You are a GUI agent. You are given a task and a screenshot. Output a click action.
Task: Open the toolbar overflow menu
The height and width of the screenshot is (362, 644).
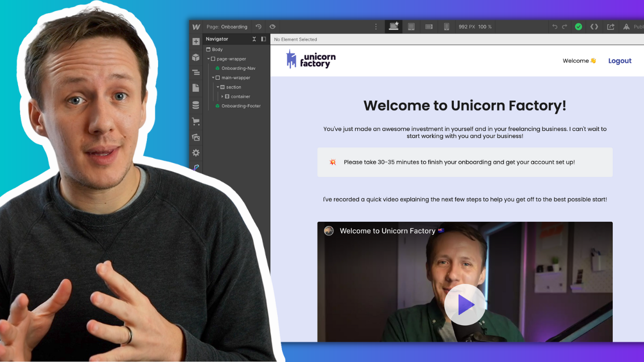coord(376,26)
